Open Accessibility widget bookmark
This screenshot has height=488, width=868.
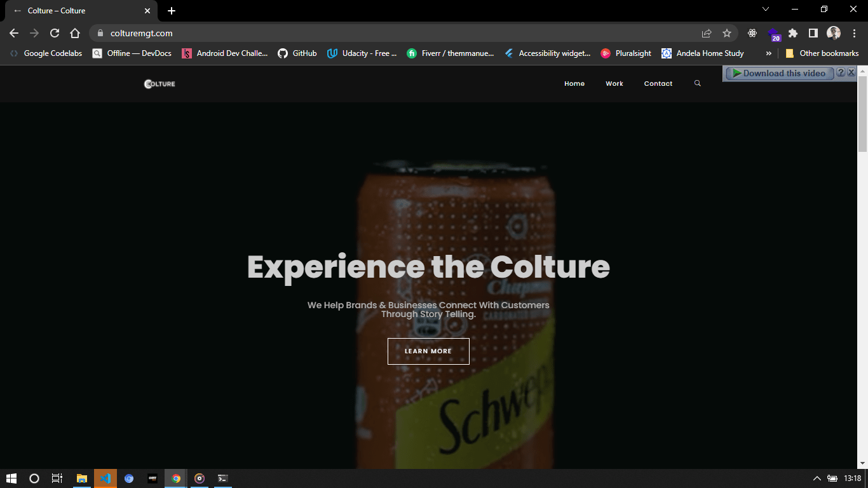tap(548, 53)
